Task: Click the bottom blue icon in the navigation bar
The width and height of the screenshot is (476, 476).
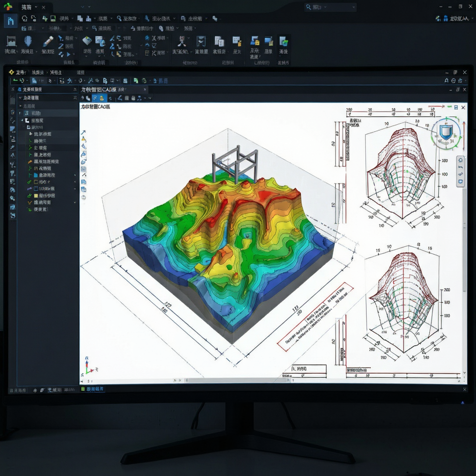Action: (x=461, y=182)
